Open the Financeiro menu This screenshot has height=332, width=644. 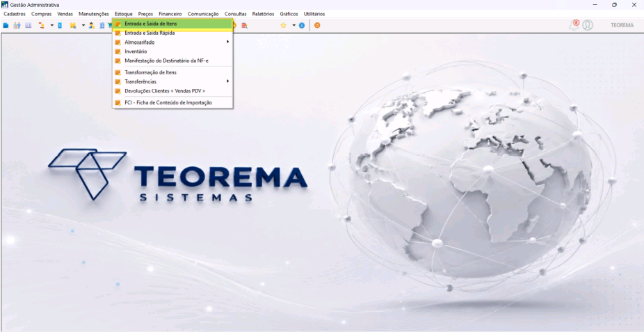[170, 14]
